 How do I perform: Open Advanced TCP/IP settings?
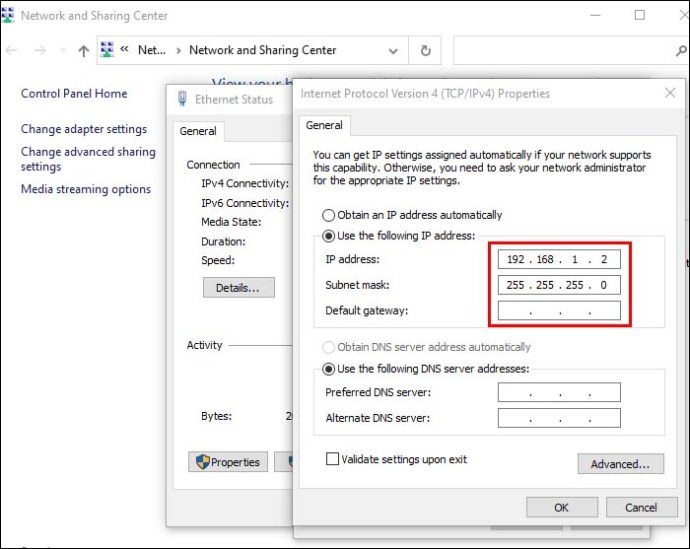coord(620,464)
